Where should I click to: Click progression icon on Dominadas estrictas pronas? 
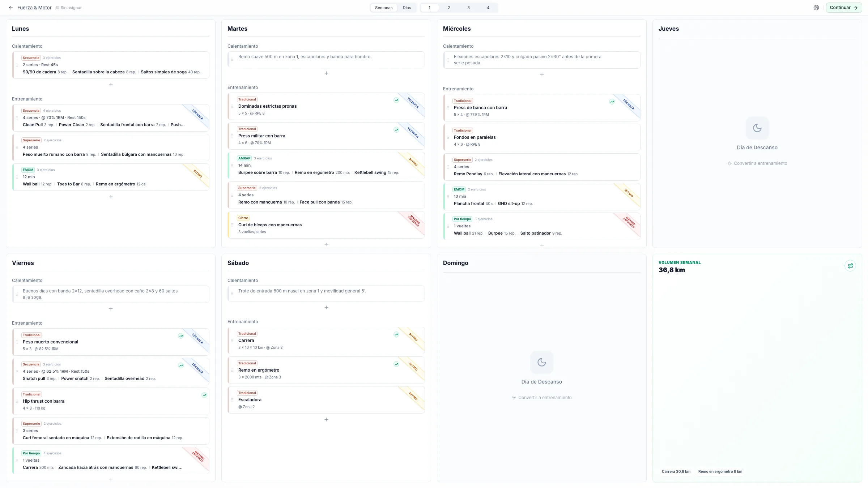pyautogui.click(x=396, y=100)
